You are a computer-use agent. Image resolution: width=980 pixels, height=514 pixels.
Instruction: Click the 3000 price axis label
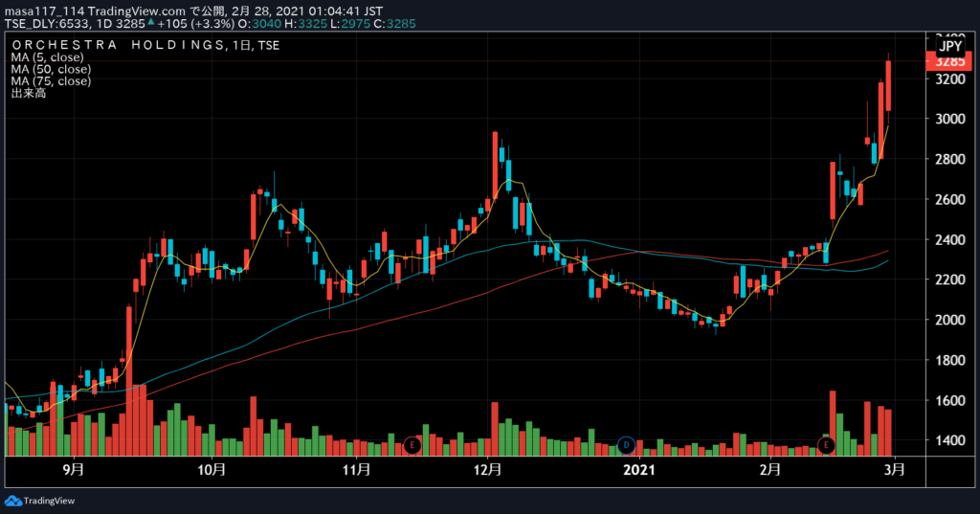coord(950,119)
